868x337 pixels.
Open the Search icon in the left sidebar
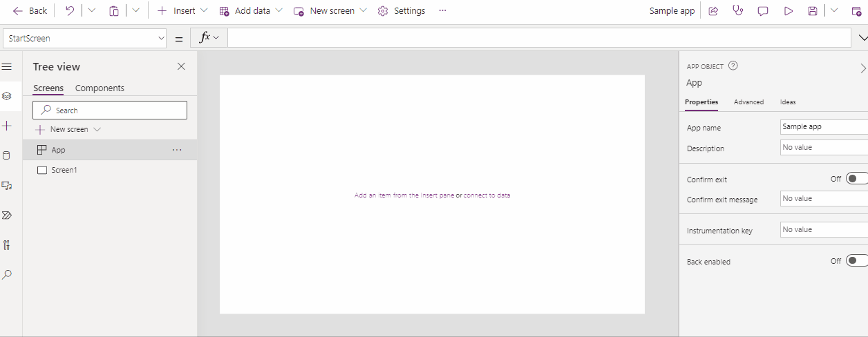click(x=7, y=275)
